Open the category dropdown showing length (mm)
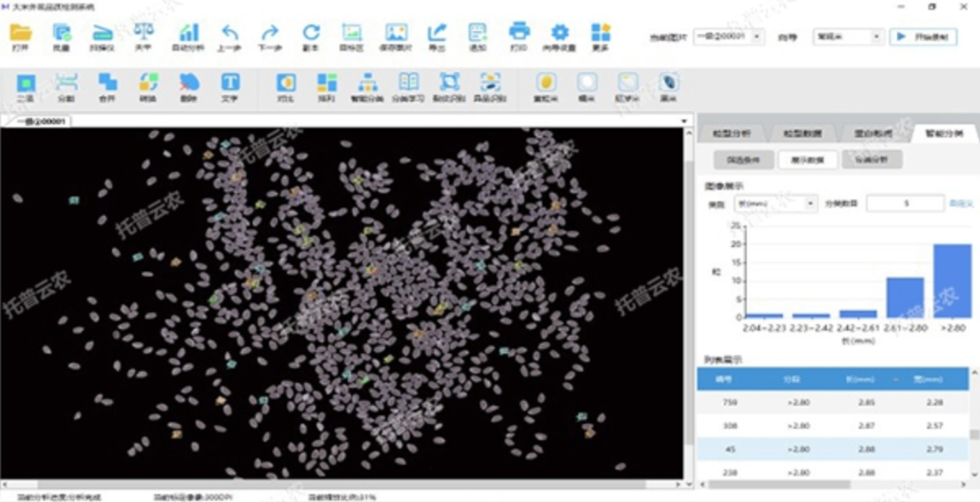Screen dimensions: 980x502 (775, 203)
